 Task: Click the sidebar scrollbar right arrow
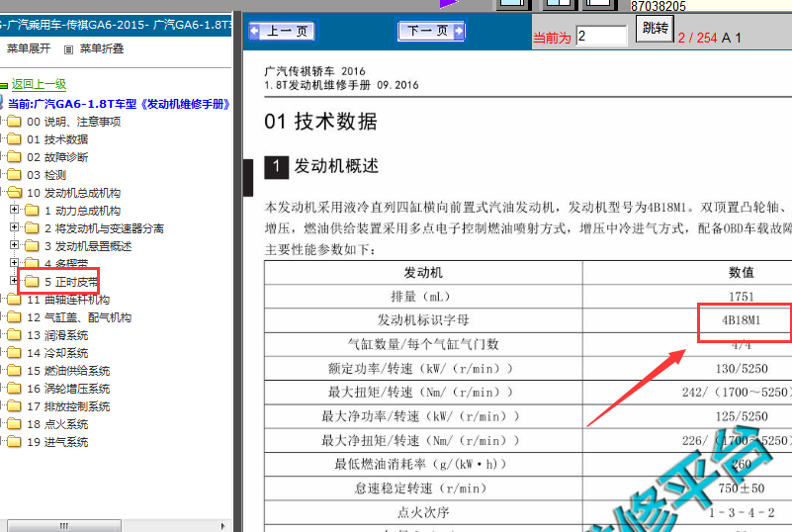222,526
